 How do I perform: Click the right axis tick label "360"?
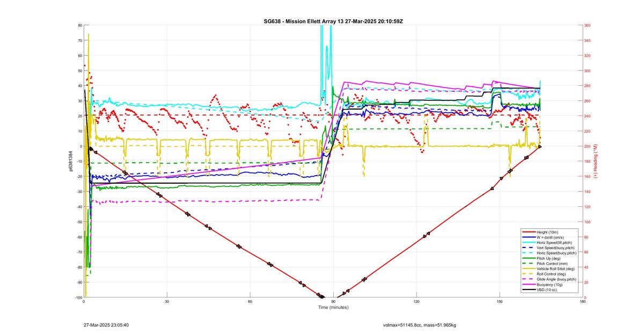click(x=587, y=25)
